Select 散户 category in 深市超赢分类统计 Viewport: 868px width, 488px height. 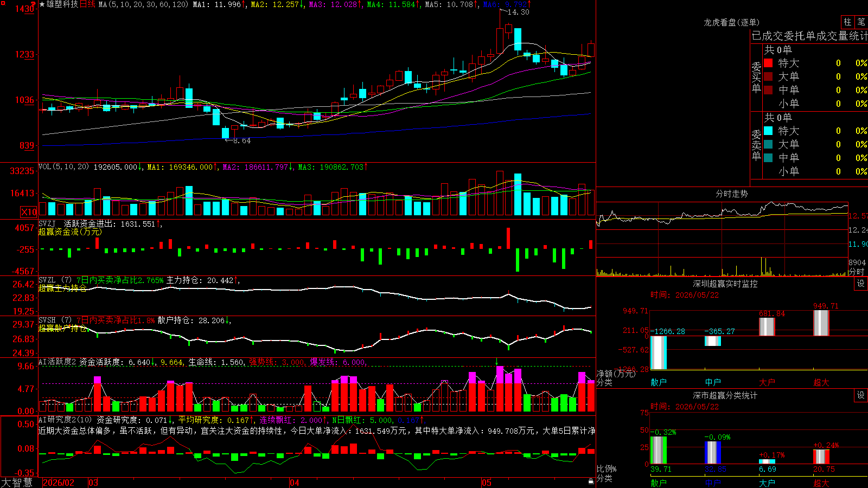coord(659,483)
